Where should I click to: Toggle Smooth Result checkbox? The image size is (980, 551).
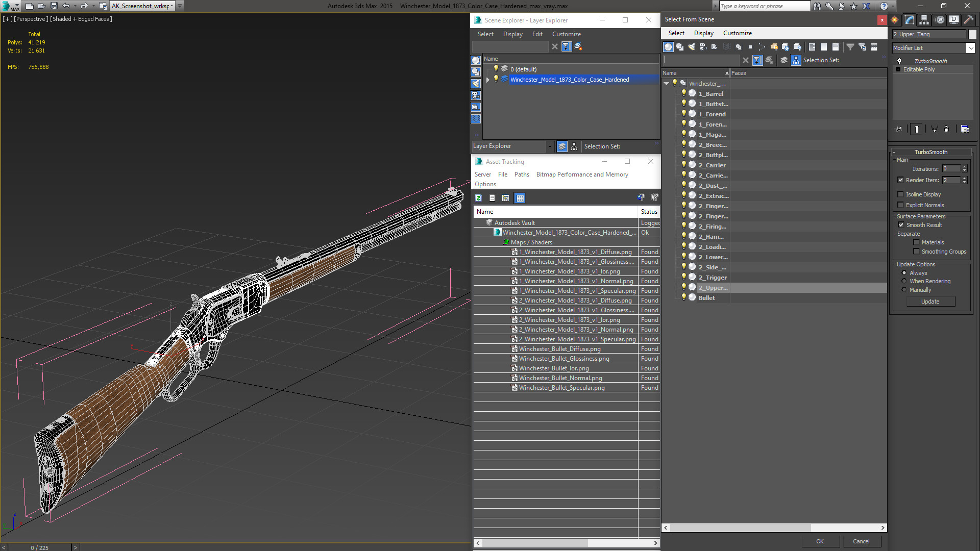point(901,225)
